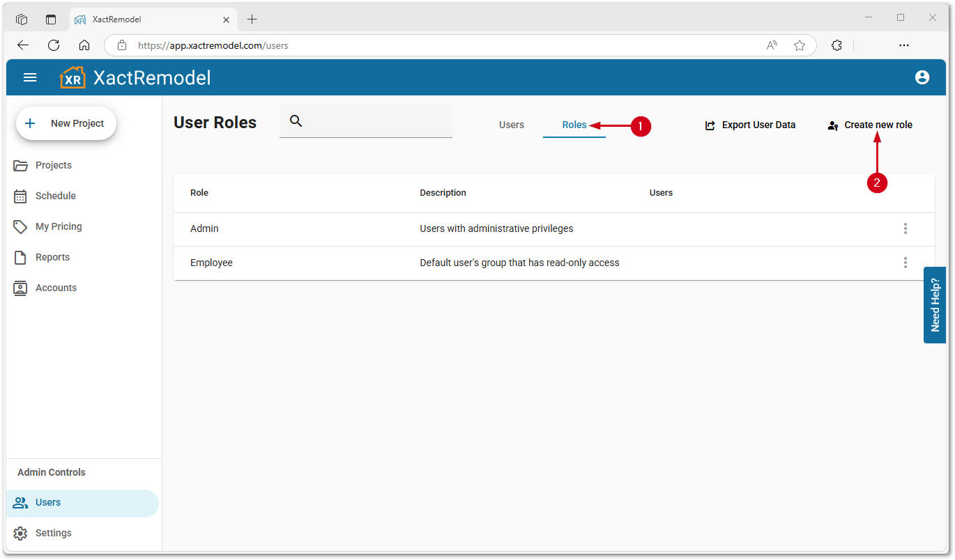Add this page to favorites
The height and width of the screenshot is (560, 955).
799,45
